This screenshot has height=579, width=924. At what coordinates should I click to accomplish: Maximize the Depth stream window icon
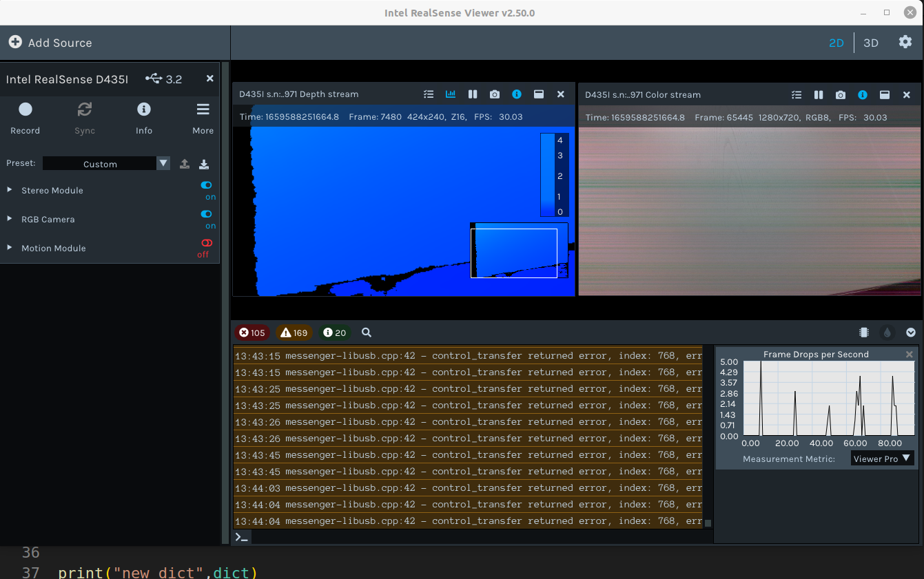tap(539, 94)
